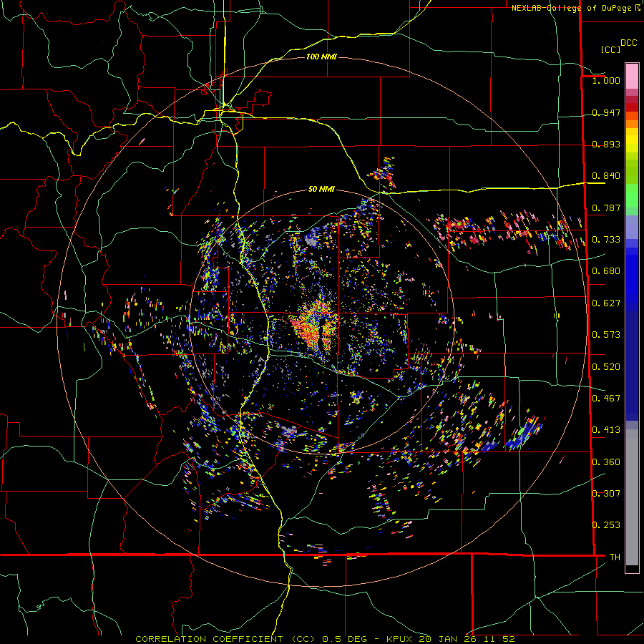
Task: Select the 0.253 scale value
Action: (606, 525)
